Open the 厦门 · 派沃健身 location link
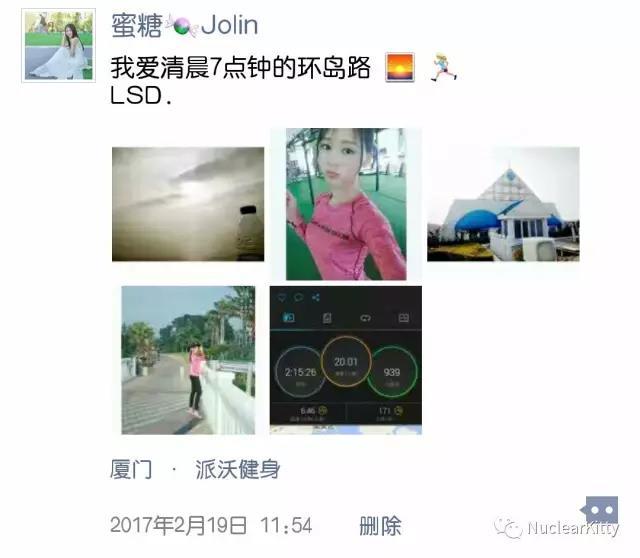640x558 pixels. 195,469
